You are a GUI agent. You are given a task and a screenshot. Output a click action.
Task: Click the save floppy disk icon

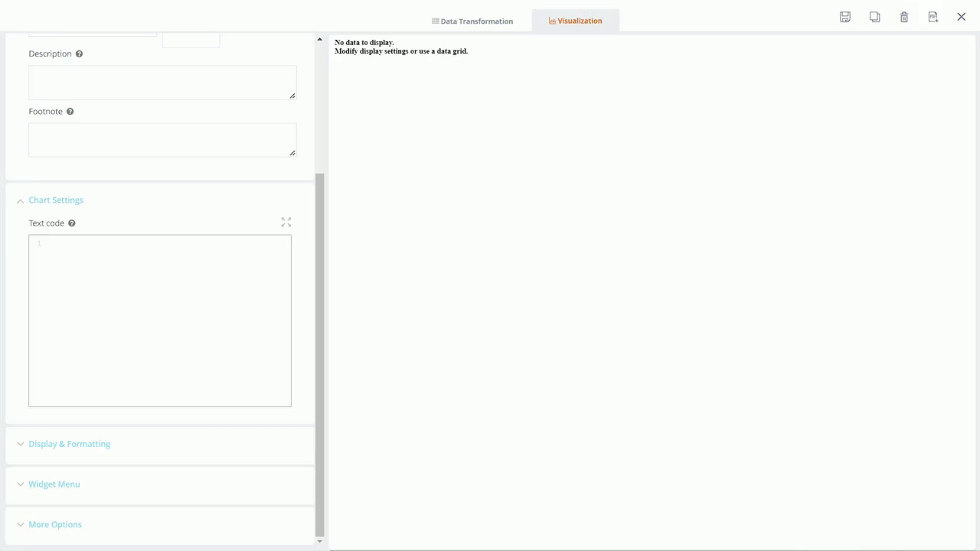click(x=845, y=17)
